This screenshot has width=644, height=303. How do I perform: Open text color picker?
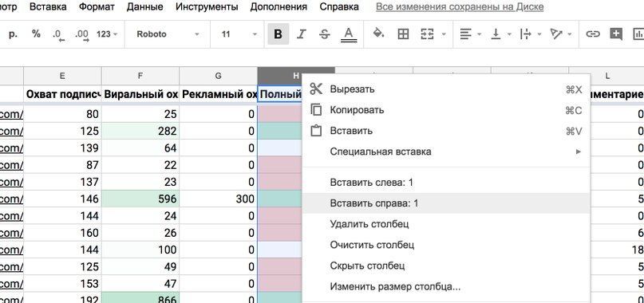coord(349,34)
